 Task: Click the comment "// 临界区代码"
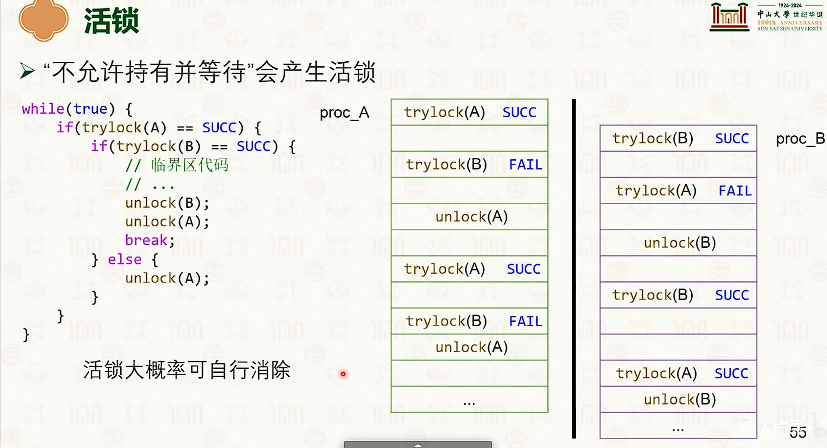click(177, 165)
